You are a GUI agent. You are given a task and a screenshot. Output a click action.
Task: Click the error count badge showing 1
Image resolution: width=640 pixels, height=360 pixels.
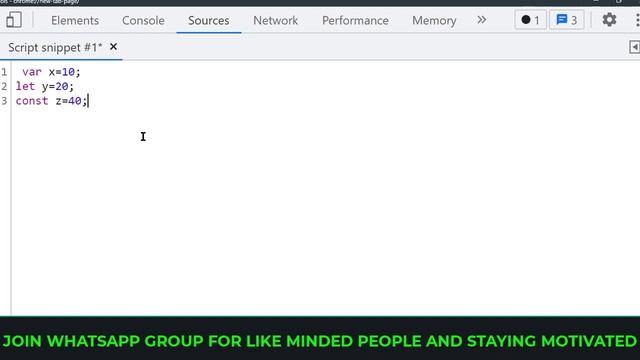[x=530, y=20]
